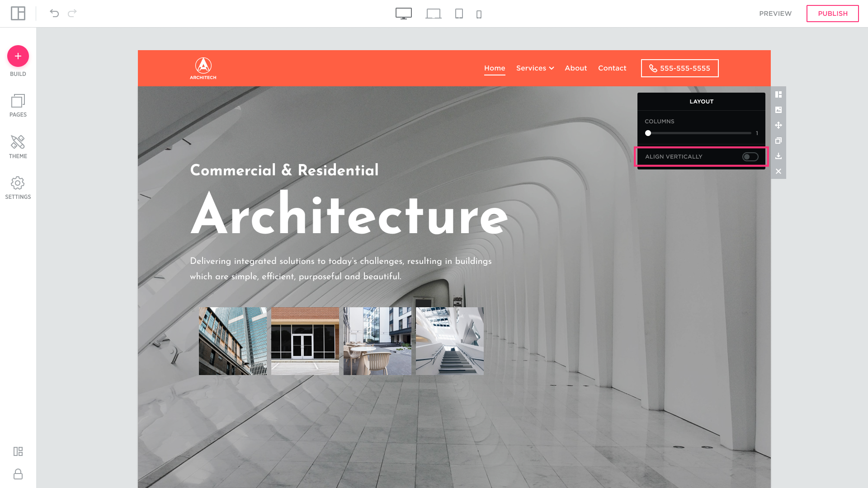
Task: Toggle Align Vertically switch
Action: coord(750,157)
